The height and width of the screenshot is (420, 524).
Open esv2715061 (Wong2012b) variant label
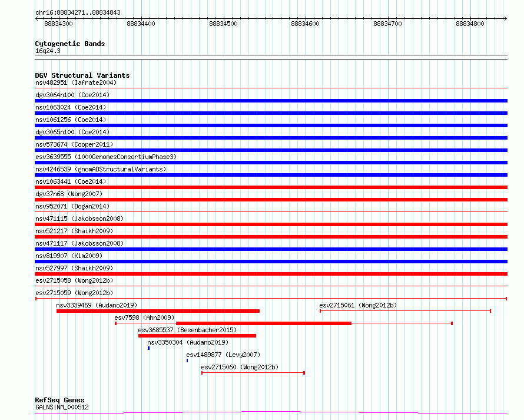tap(358, 305)
